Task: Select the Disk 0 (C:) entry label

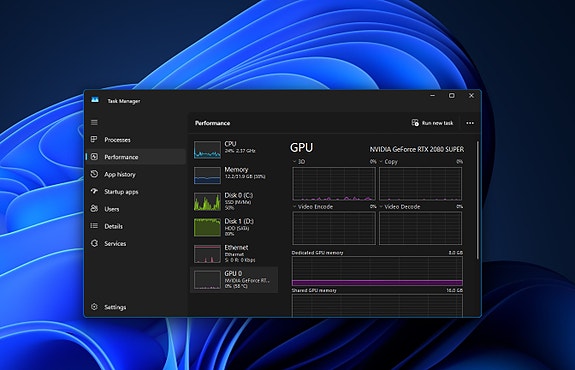Action: pyautogui.click(x=238, y=195)
